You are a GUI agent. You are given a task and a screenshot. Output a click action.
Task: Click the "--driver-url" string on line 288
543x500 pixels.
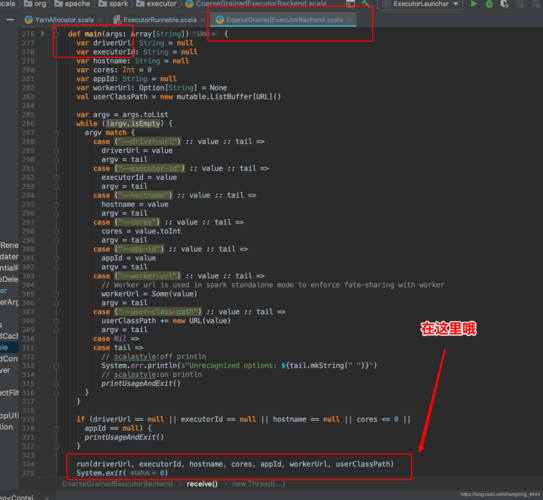[x=148, y=142]
